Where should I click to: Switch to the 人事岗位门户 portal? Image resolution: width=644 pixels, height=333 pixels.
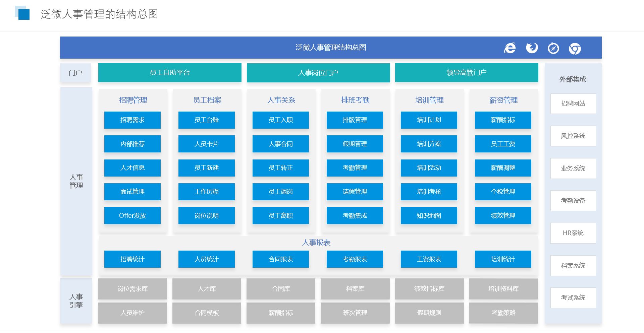318,73
